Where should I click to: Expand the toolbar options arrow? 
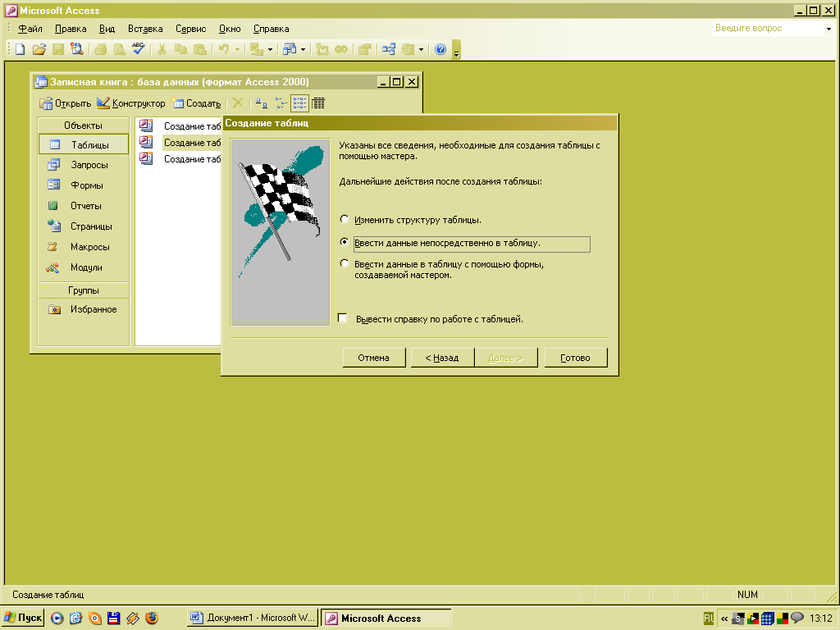pyautogui.click(x=456, y=50)
